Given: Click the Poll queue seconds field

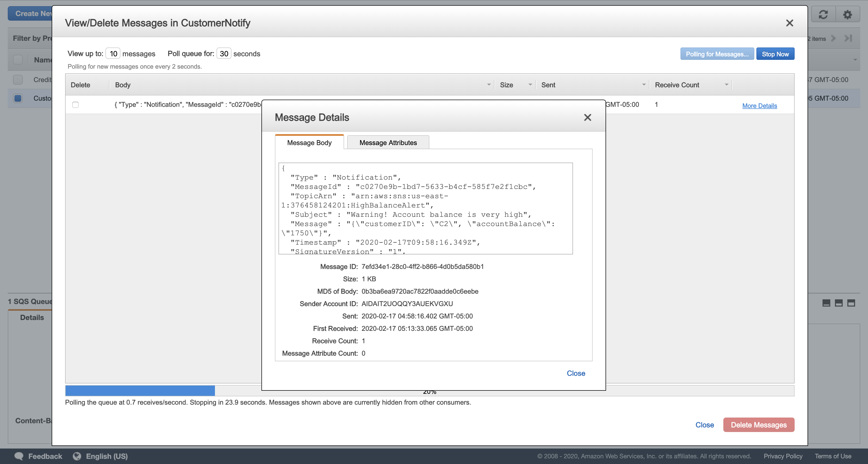Looking at the screenshot, I should click(x=224, y=53).
